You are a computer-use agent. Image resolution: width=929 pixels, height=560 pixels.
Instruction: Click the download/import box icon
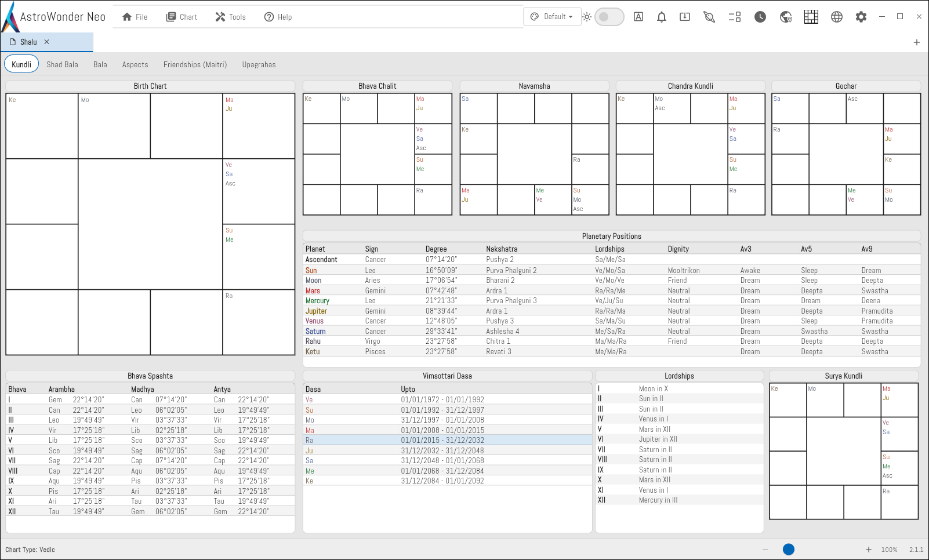(x=685, y=17)
